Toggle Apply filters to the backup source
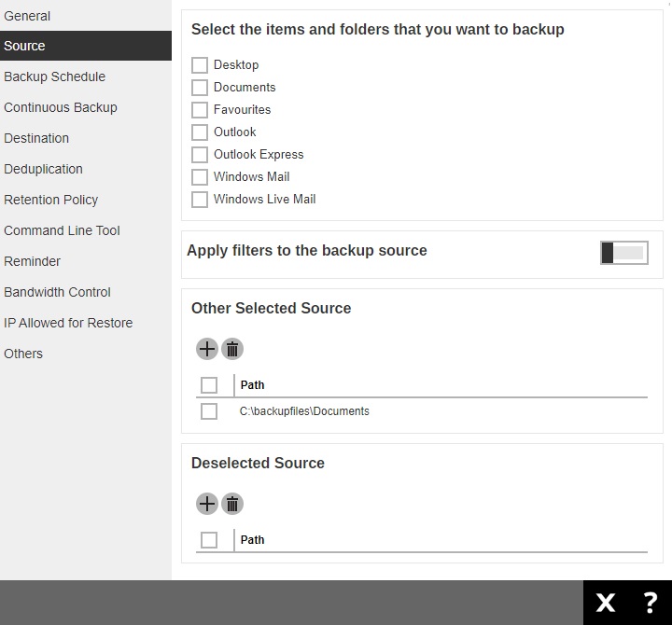Viewport: 672px width, 625px height. 624,252
